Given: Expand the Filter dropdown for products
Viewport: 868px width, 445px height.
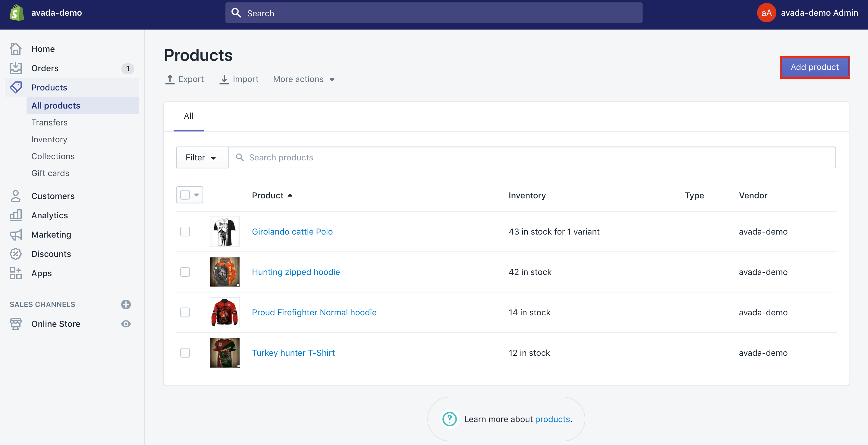Looking at the screenshot, I should [201, 157].
